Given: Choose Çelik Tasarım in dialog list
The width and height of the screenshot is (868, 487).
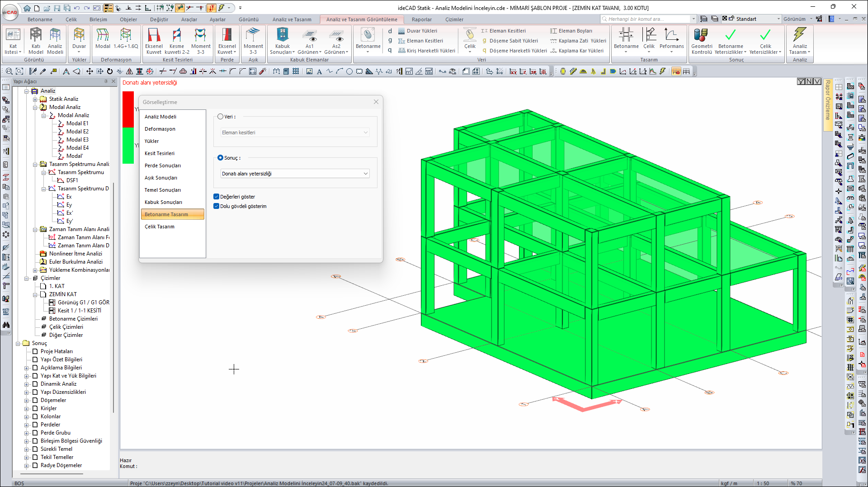Looking at the screenshot, I should click(x=160, y=227).
